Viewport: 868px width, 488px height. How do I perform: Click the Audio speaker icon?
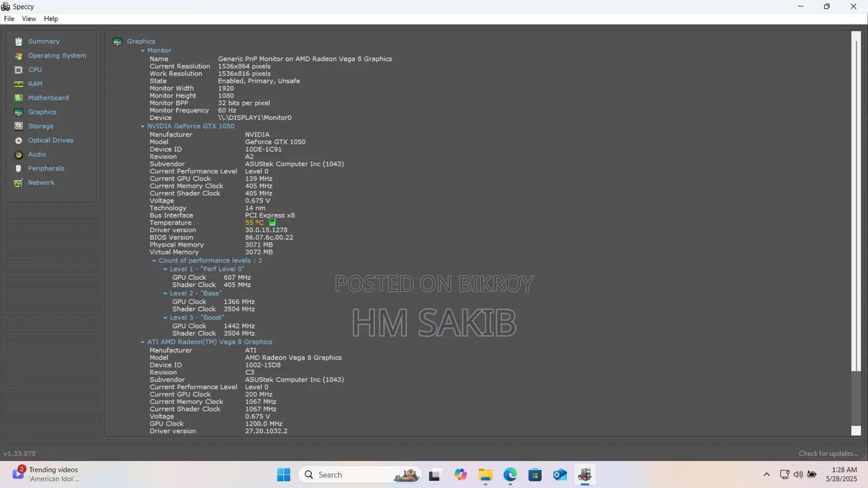[18, 155]
